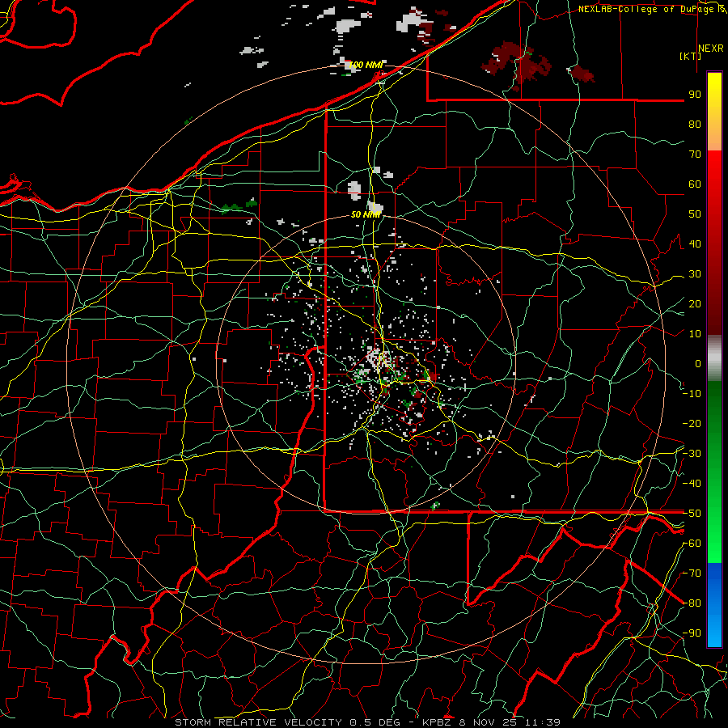This screenshot has height=728, width=728.
Task: Pick the gray zero-velocity segment of color bar
Action: pos(714,358)
